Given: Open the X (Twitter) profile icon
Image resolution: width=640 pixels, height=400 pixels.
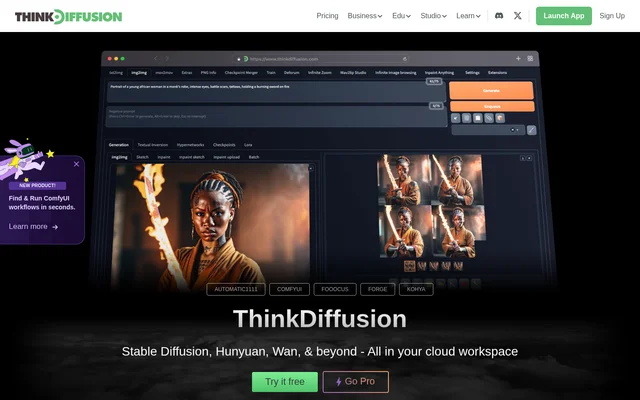Looking at the screenshot, I should click(518, 16).
